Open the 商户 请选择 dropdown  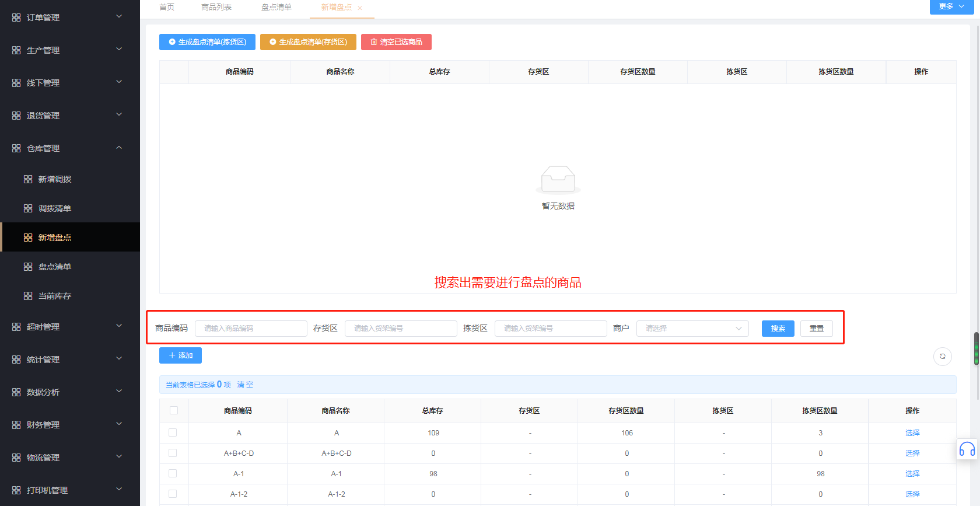[692, 329]
